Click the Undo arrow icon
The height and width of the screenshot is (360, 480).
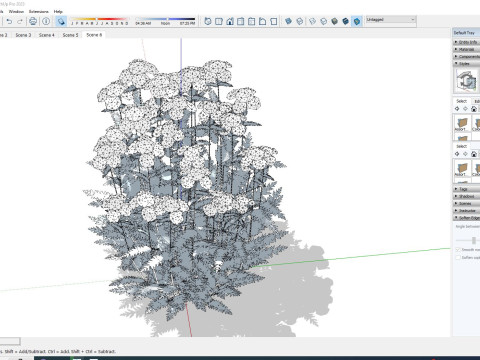coord(9,22)
